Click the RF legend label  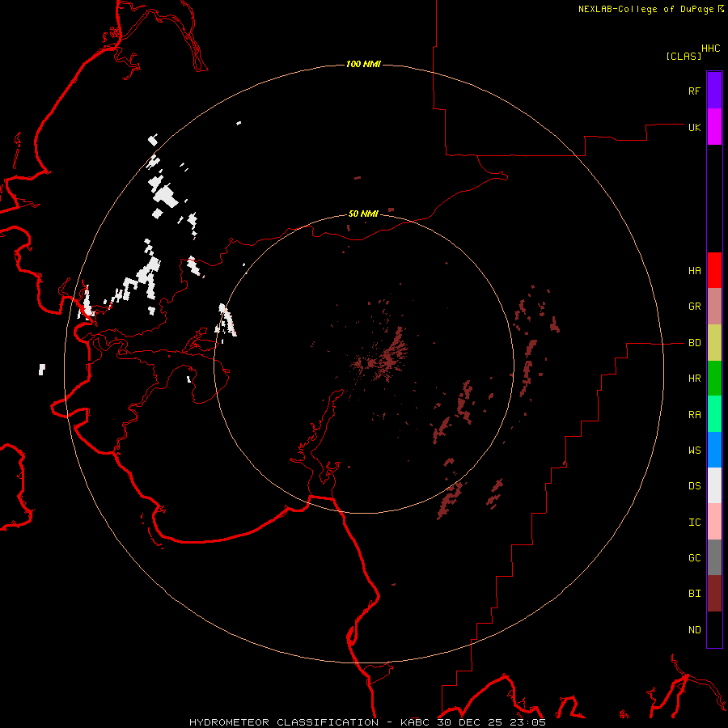(695, 91)
